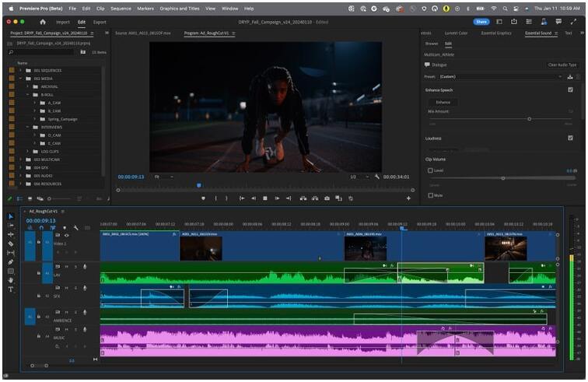Save the Essential Sound preset icon
588x382 pixels.
click(x=570, y=76)
